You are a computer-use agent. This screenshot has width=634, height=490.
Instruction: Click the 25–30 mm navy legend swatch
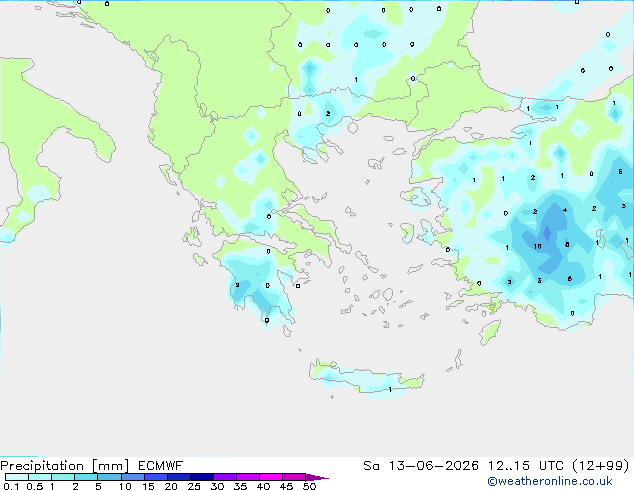click(202, 477)
